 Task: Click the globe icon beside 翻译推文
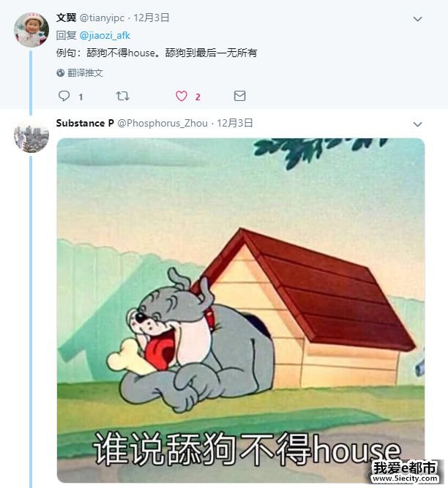[x=61, y=73]
